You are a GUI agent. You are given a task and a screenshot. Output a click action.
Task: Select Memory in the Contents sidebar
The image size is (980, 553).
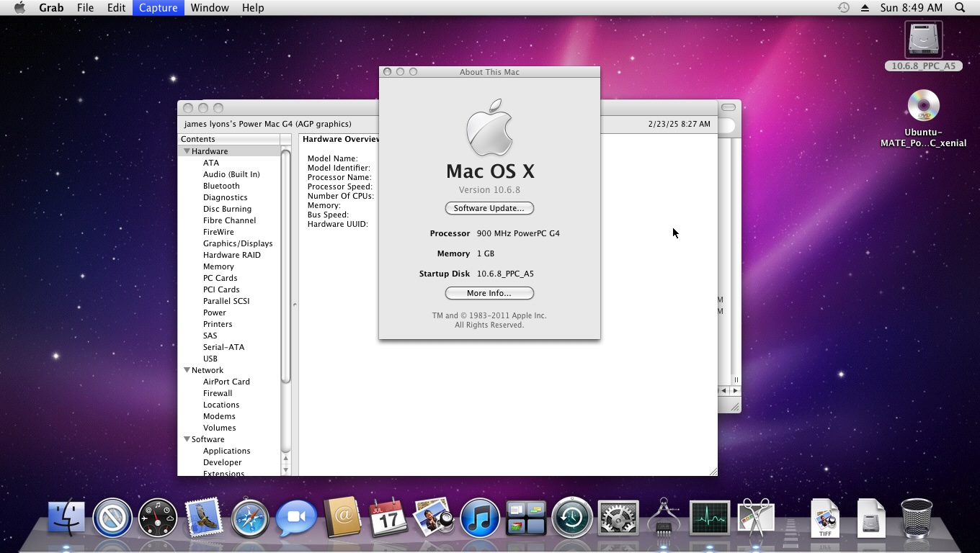coord(218,266)
